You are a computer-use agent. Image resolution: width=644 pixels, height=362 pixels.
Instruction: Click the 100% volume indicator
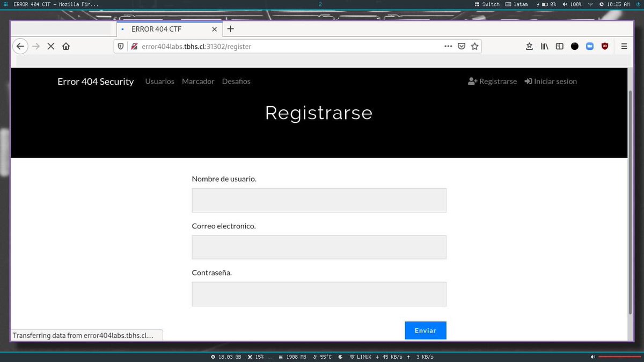(572, 4)
